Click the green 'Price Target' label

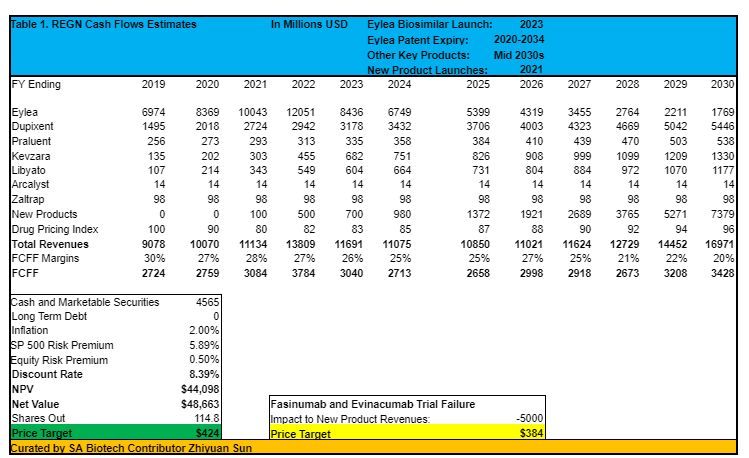pyautogui.click(x=42, y=434)
